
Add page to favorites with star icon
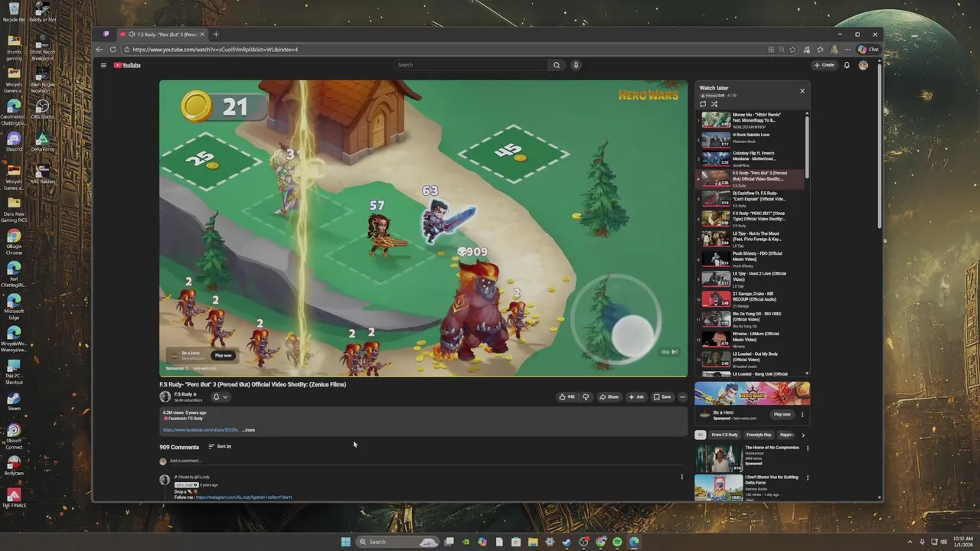click(792, 49)
